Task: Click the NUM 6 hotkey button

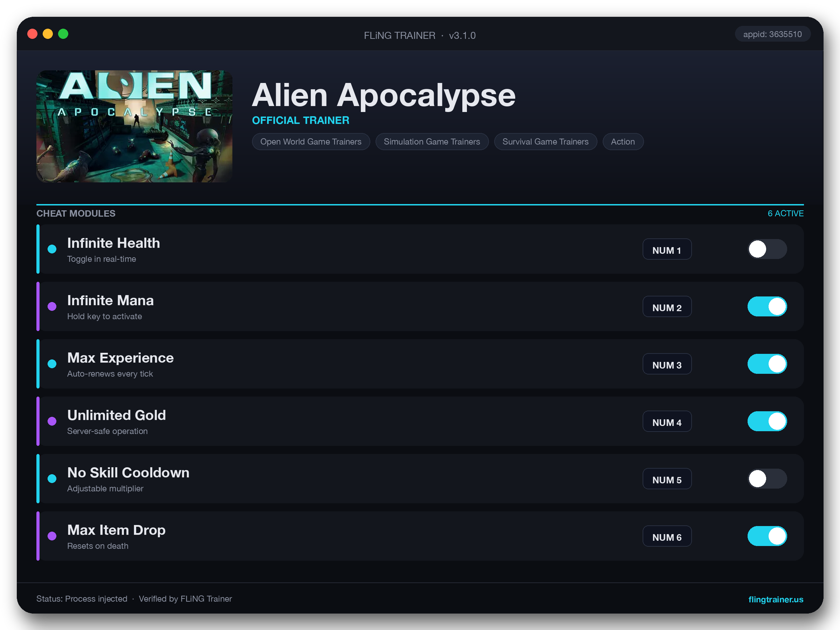Action: (x=667, y=536)
